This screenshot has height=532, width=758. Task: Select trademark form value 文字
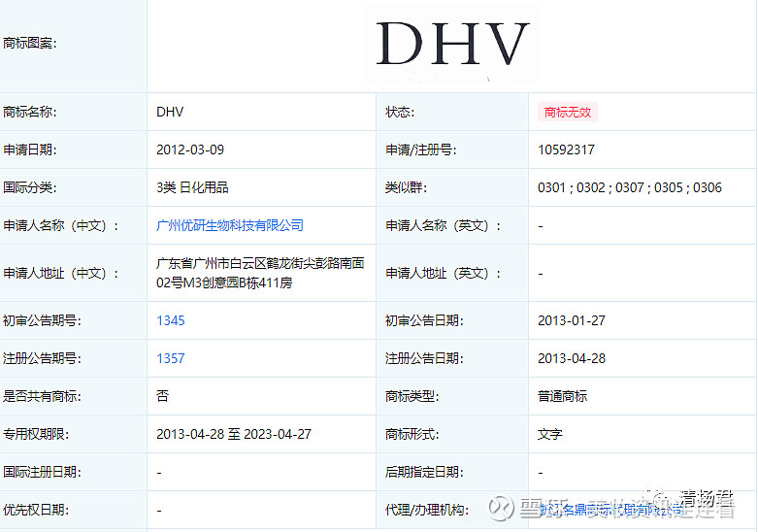[x=550, y=434]
